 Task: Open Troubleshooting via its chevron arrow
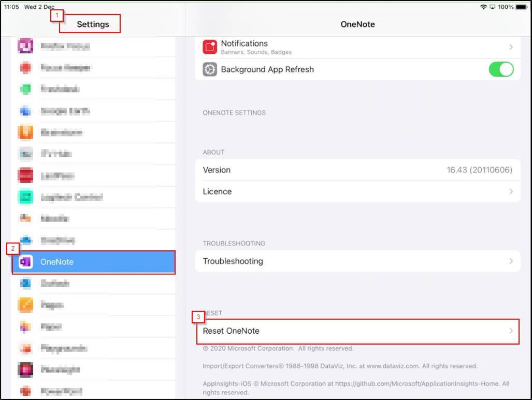tap(511, 261)
